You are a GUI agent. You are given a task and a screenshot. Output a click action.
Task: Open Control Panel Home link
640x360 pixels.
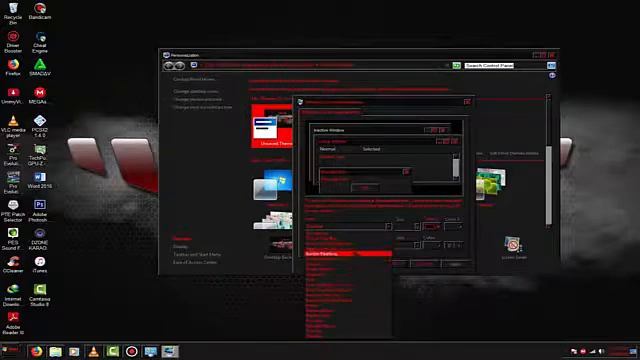[194, 79]
